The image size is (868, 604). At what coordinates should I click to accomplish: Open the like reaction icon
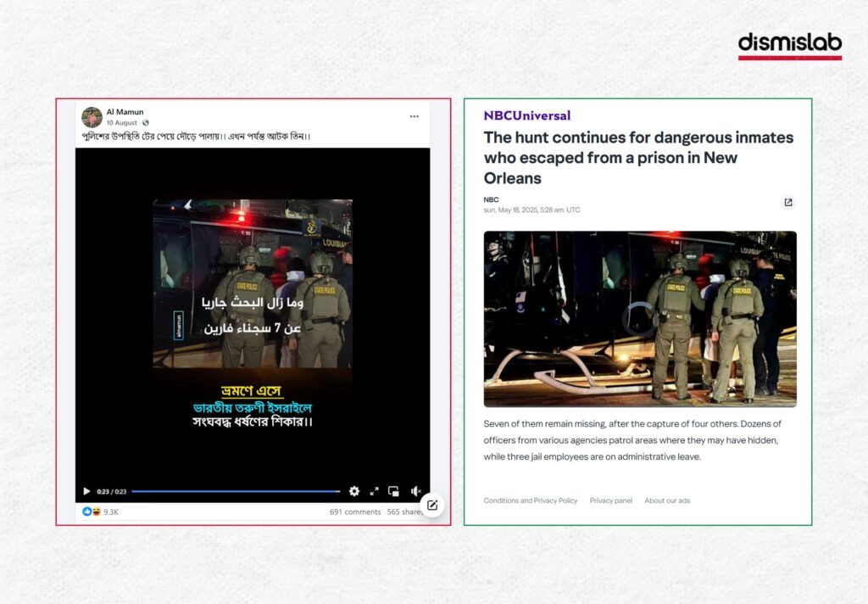click(87, 512)
